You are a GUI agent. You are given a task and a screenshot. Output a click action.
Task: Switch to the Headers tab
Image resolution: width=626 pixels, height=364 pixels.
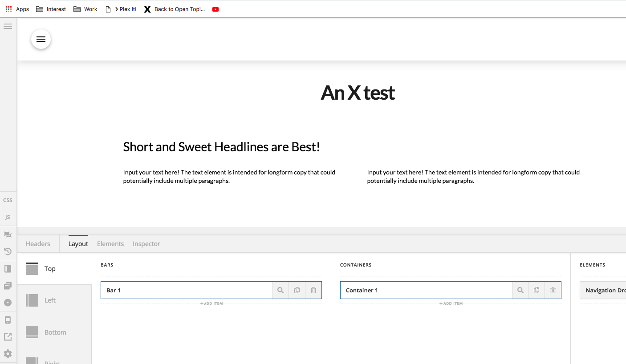[x=38, y=244]
